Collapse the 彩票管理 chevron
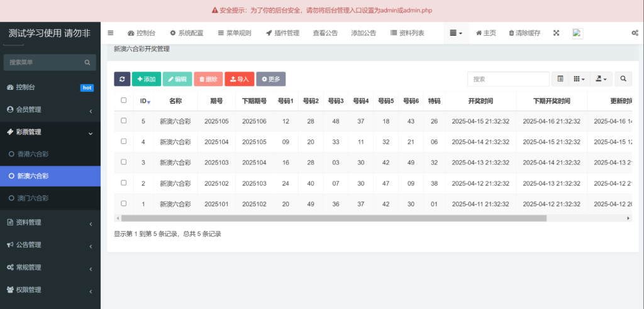 click(x=91, y=133)
